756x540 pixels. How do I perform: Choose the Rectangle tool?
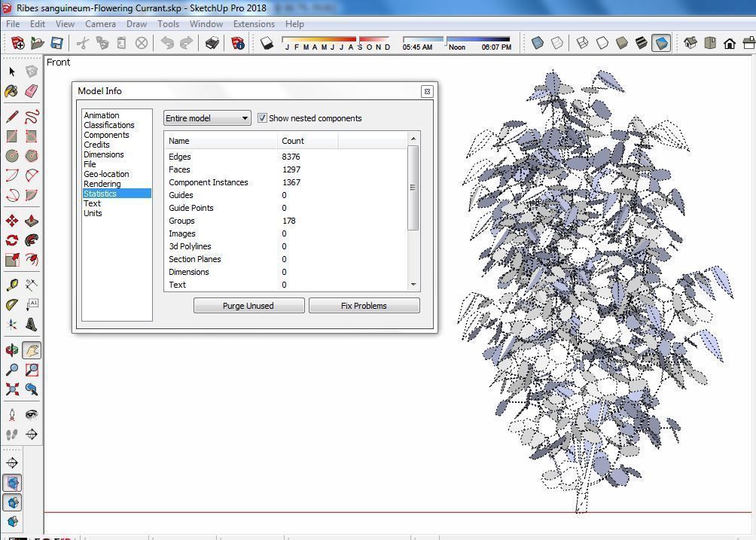click(x=12, y=136)
